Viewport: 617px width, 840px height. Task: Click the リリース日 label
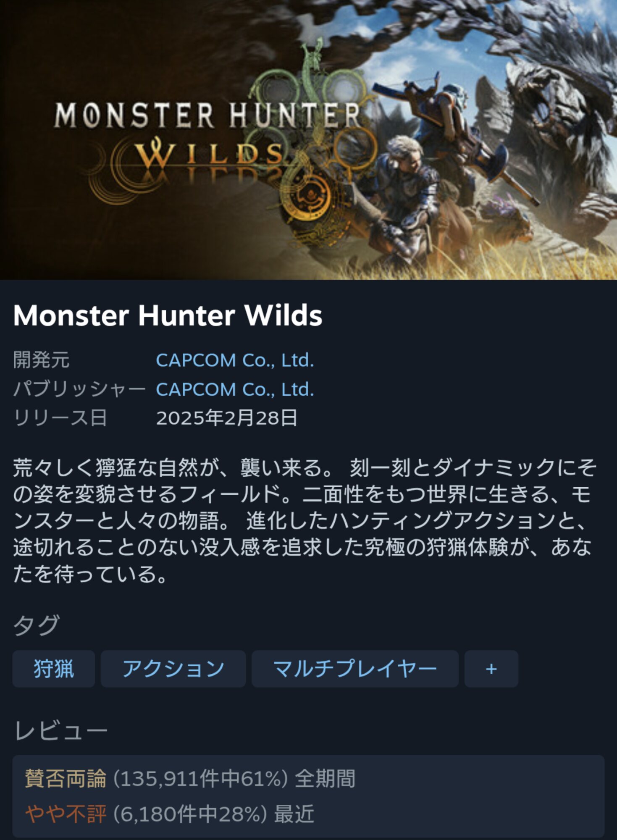coord(60,418)
